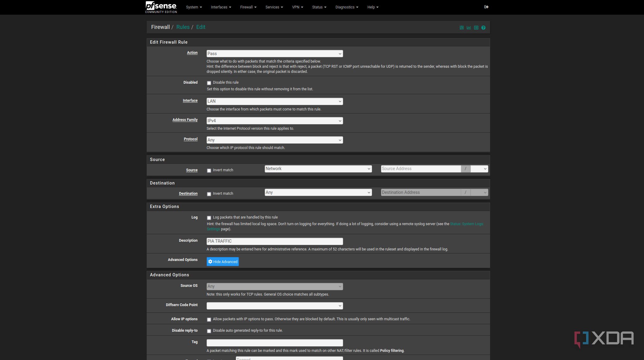
Task: Open the Diagnostics menu
Action: pyautogui.click(x=346, y=7)
